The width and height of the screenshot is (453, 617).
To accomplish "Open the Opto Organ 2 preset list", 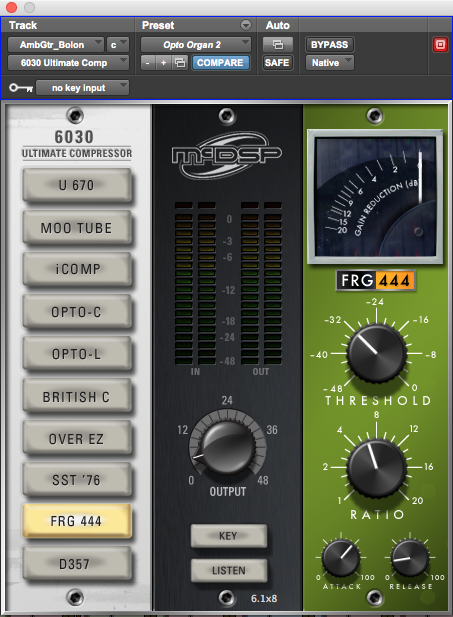I will 196,44.
